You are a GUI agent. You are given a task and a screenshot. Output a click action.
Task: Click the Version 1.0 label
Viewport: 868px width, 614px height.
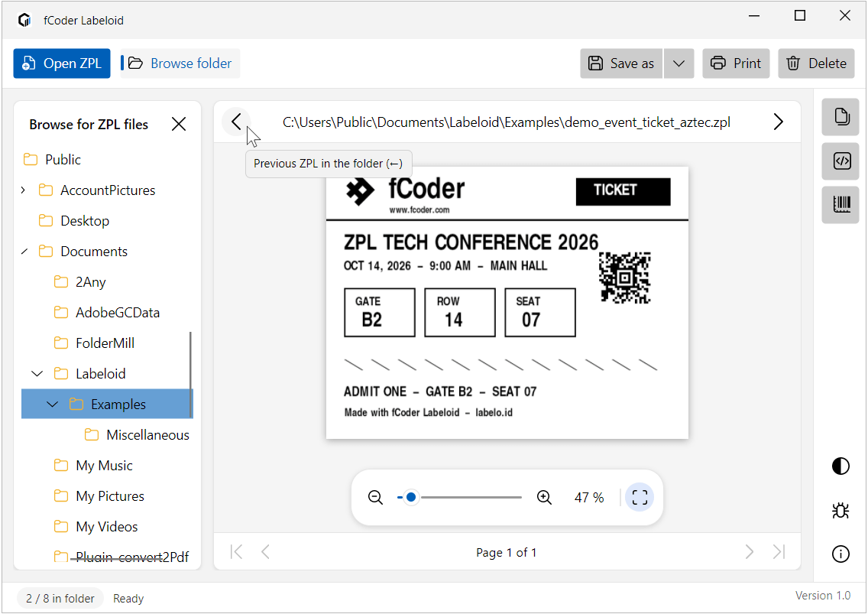pyautogui.click(x=823, y=595)
